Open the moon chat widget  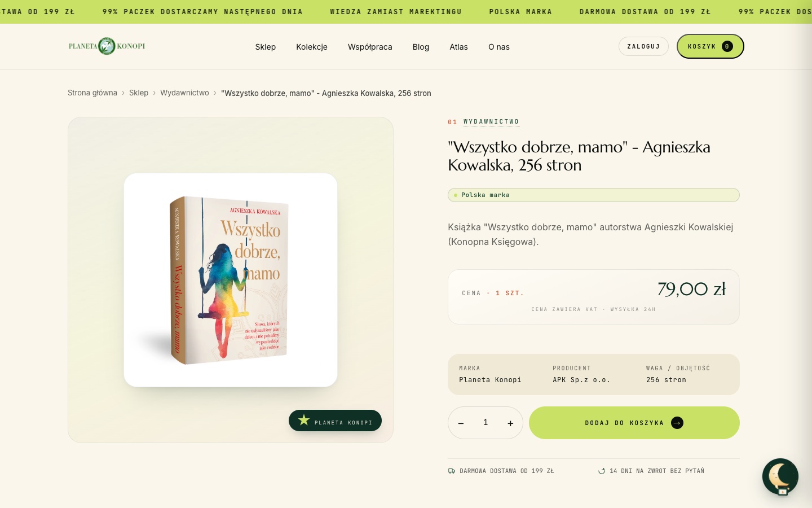tap(780, 476)
